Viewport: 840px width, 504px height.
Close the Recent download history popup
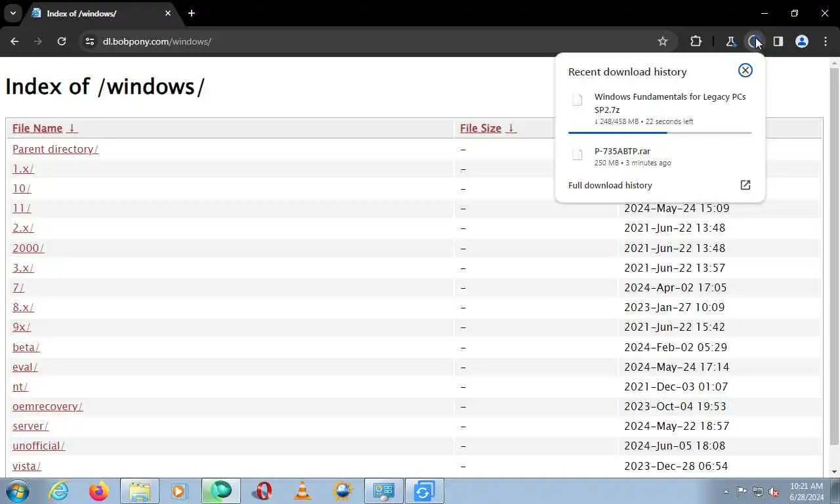[745, 70]
